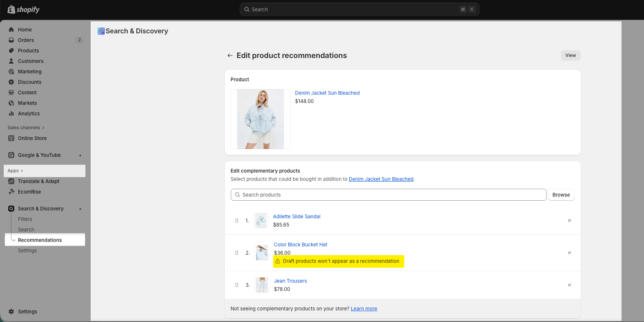Click the drag handle for Adilette Slide Sandal
The height and width of the screenshot is (322, 644).
[x=237, y=221]
